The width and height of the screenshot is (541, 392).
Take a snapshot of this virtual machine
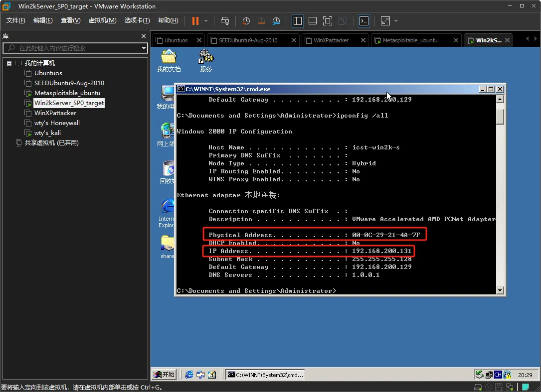click(x=246, y=21)
